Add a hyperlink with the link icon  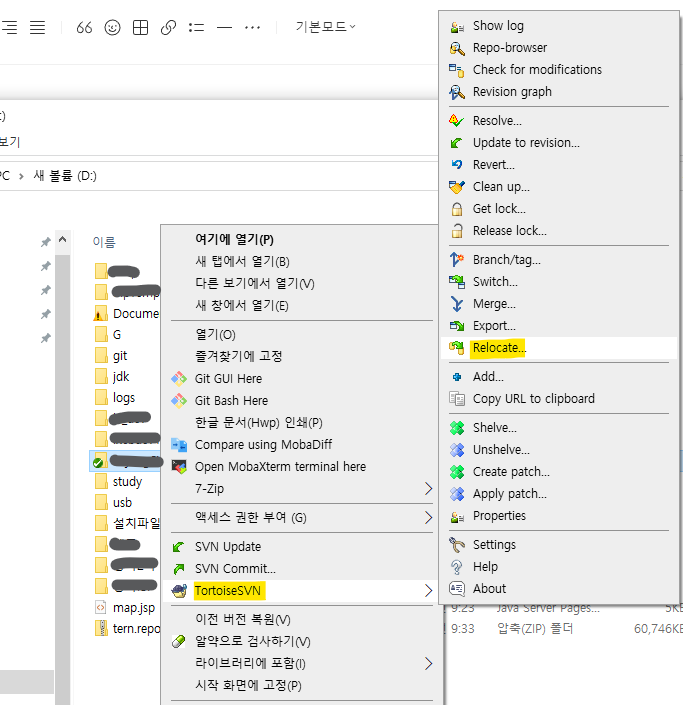168,27
